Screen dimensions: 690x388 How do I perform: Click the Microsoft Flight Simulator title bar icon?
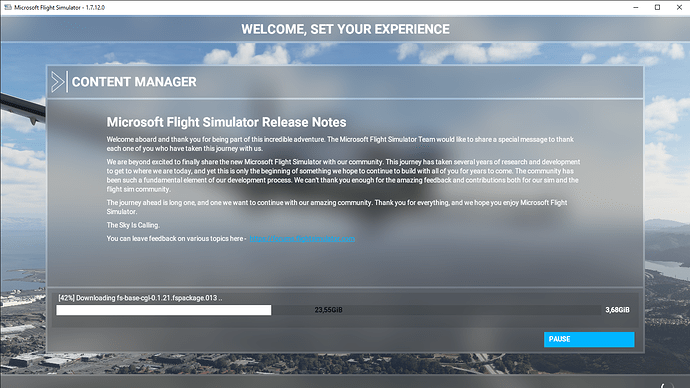click(7, 7)
